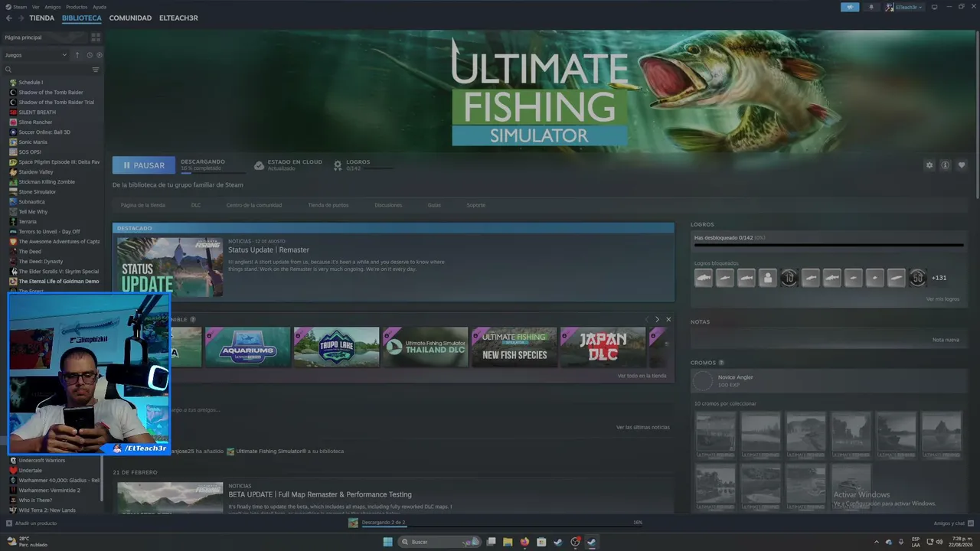Screen dimensions: 980x551
Task: Click the ready-to-play filter icon beside the clock
Action: click(x=100, y=55)
